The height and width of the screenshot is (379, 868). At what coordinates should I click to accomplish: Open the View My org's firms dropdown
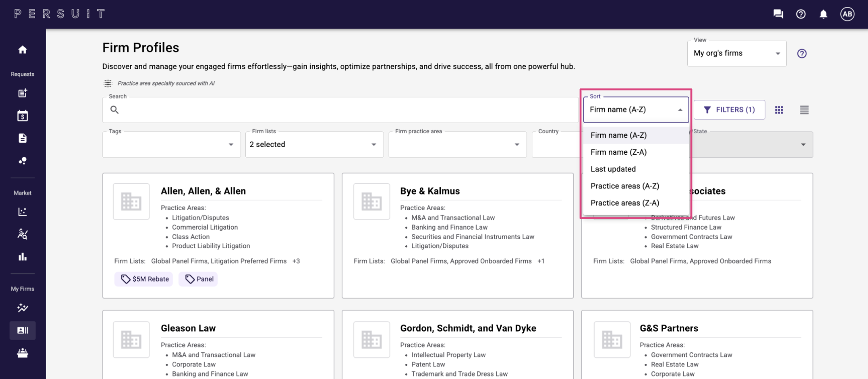click(x=736, y=53)
